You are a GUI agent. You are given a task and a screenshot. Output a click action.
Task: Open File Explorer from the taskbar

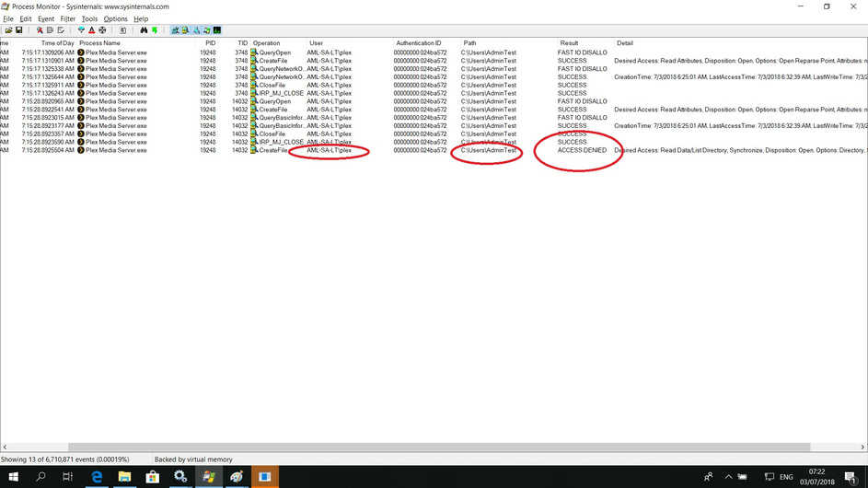124,476
